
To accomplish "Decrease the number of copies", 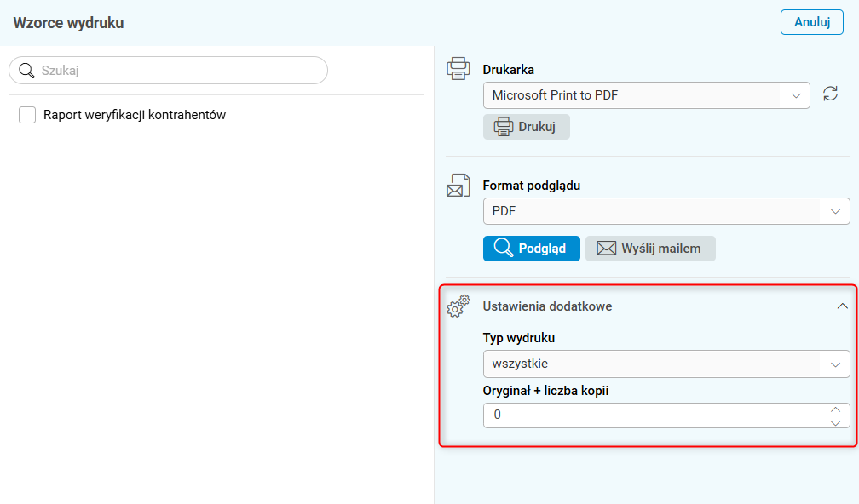I will (x=836, y=421).
